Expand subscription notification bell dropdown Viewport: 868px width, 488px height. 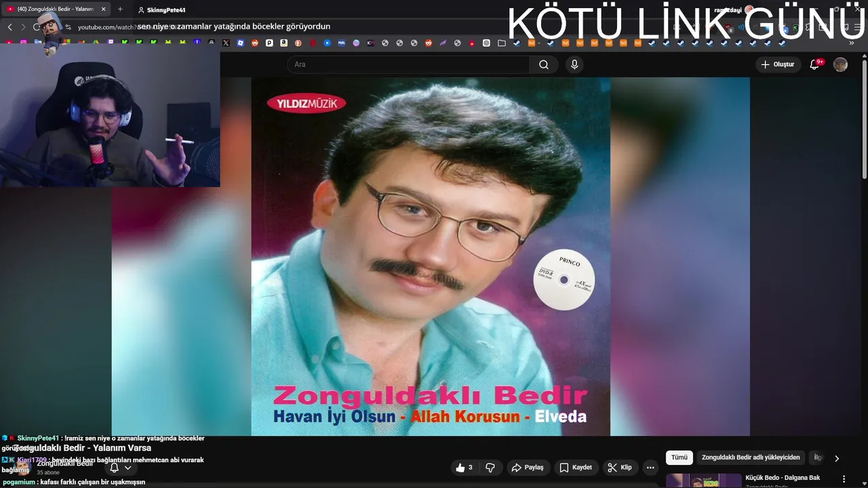coord(127,468)
